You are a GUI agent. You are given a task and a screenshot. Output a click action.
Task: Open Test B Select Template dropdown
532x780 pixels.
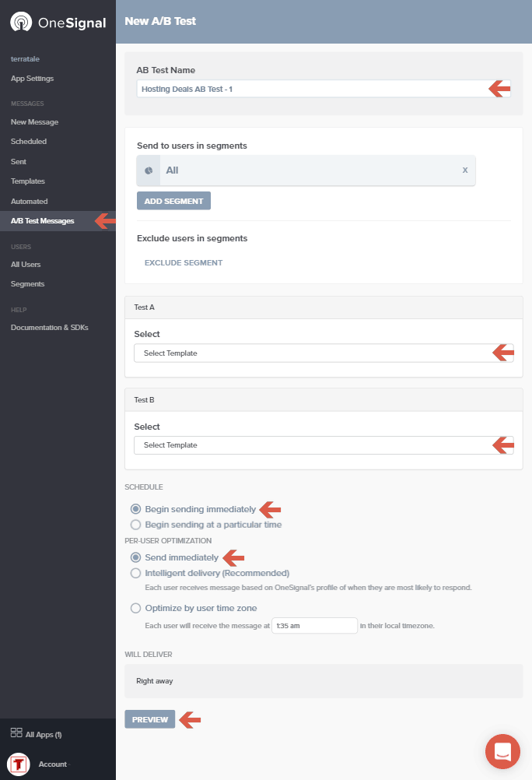[x=311, y=445]
